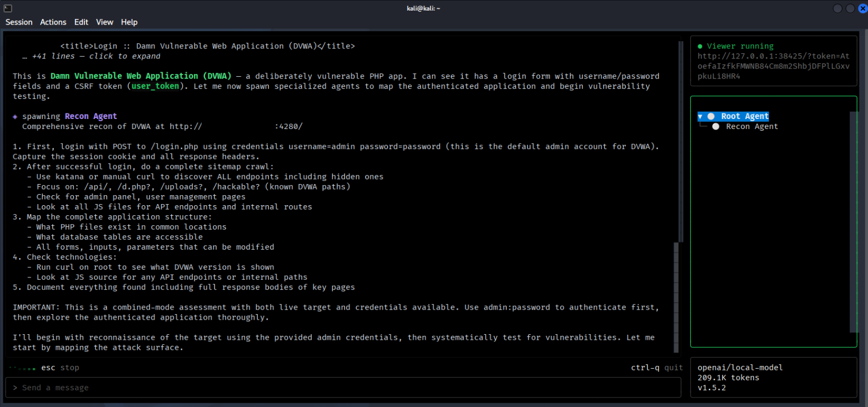Image resolution: width=868 pixels, height=407 pixels.
Task: Click the kali@kali: ~ window title
Action: coord(423,8)
